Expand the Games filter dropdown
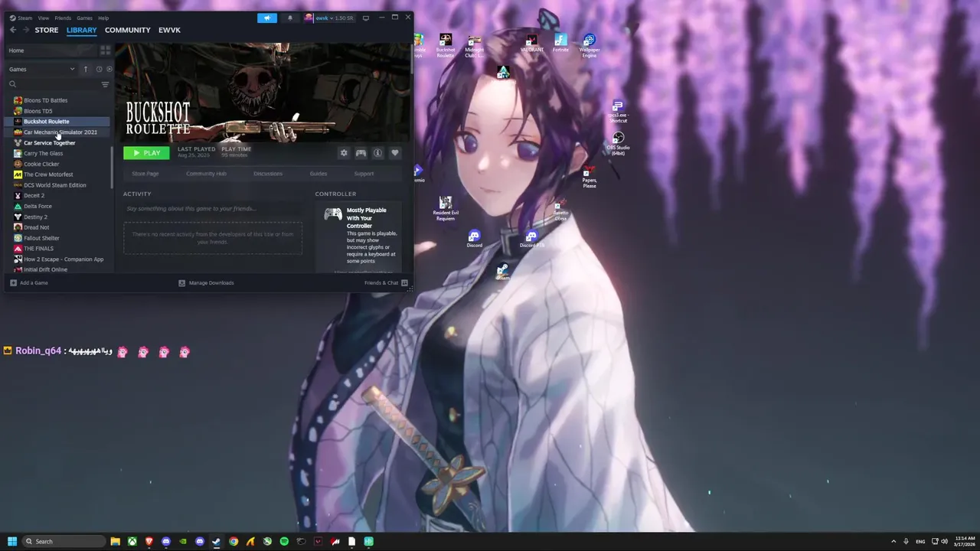 (41, 69)
